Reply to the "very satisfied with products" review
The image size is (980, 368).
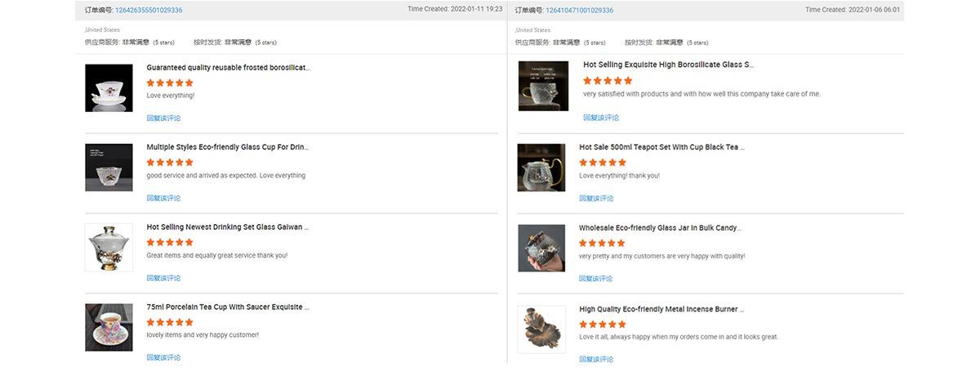coord(600,118)
